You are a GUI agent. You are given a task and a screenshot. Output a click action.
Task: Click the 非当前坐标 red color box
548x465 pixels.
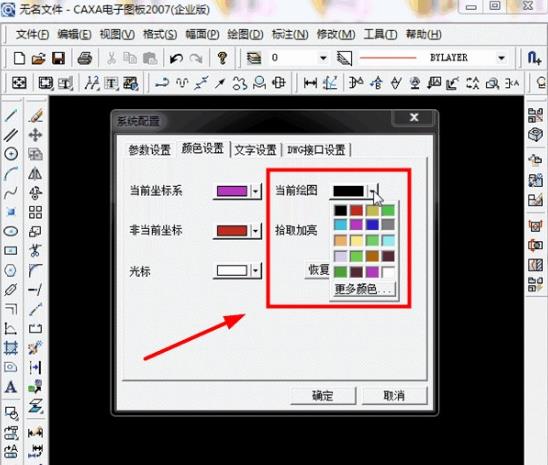(232, 231)
